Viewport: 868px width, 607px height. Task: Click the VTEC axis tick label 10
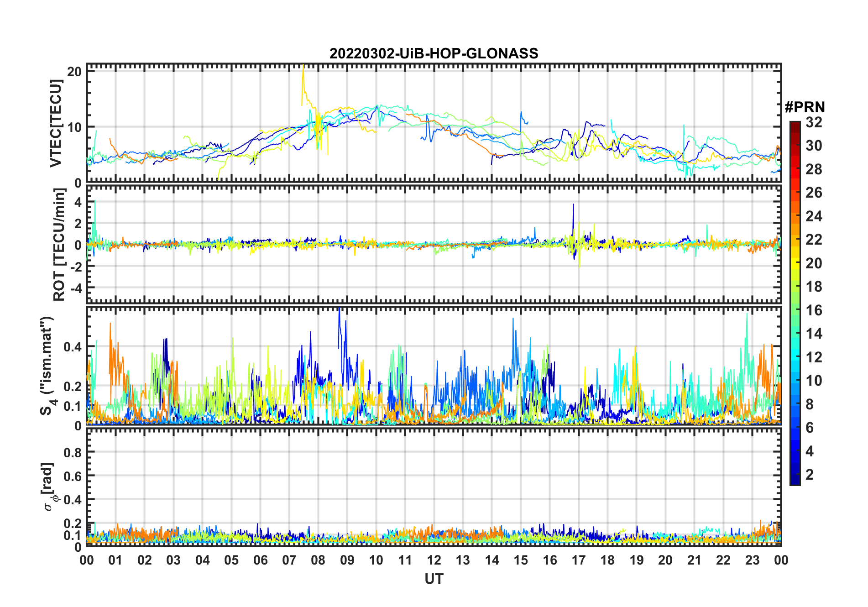click(75, 127)
